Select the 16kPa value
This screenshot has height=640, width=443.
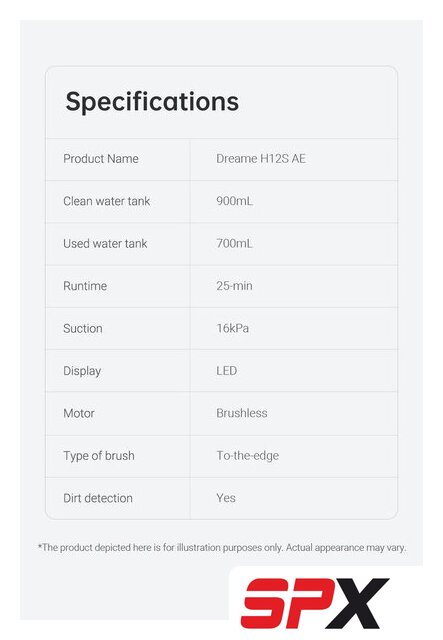tap(232, 328)
